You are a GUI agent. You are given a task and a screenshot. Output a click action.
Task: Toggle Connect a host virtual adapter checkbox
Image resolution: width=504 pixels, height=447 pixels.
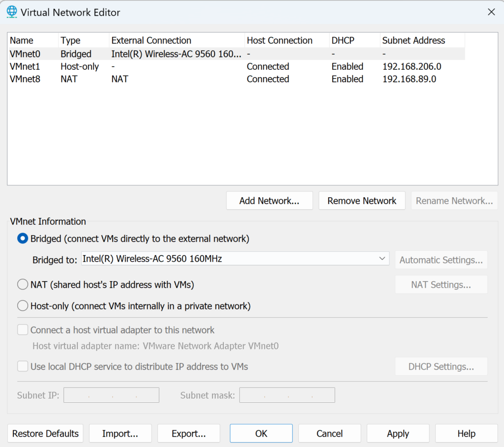point(23,330)
